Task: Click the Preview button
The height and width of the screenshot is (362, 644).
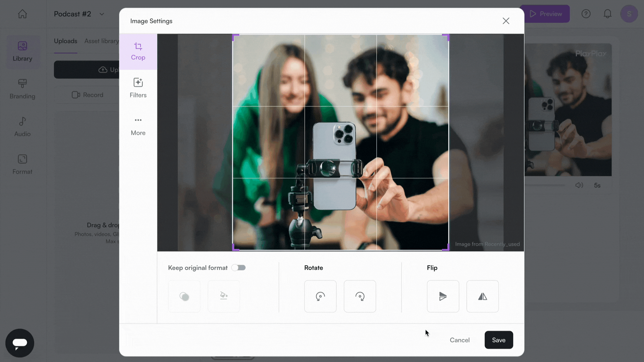Action: click(x=545, y=14)
